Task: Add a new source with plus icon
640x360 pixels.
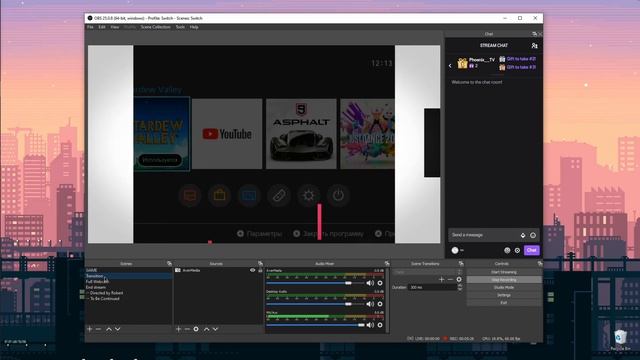Action: point(178,329)
